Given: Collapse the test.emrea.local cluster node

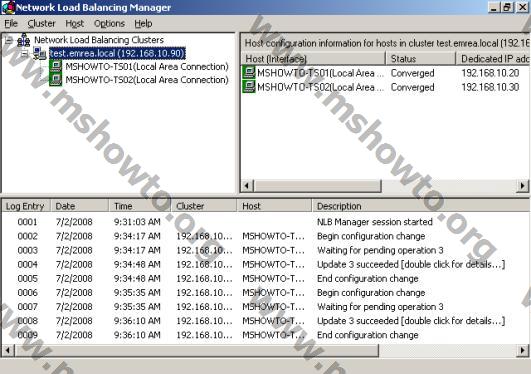Looking at the screenshot, I should coord(23,53).
